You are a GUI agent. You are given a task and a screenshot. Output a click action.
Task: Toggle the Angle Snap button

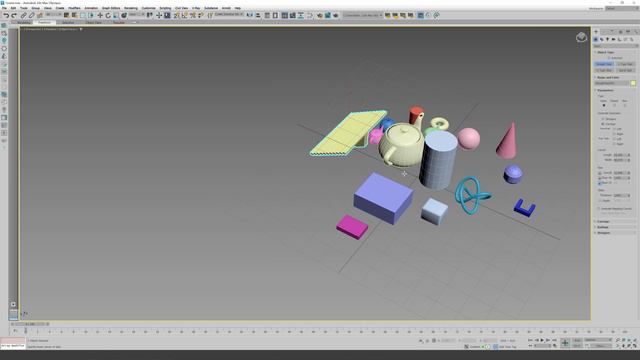point(184,16)
